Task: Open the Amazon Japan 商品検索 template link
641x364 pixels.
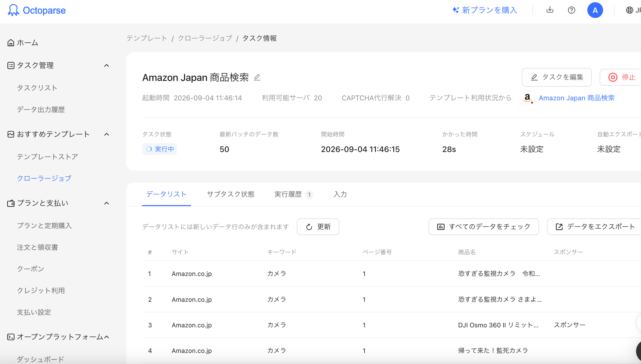Action: [x=577, y=98]
